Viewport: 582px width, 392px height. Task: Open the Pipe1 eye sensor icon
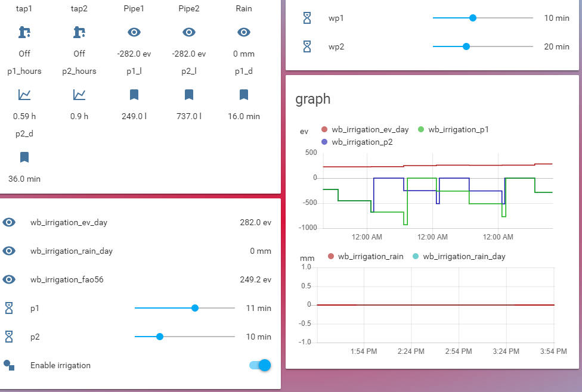(134, 32)
